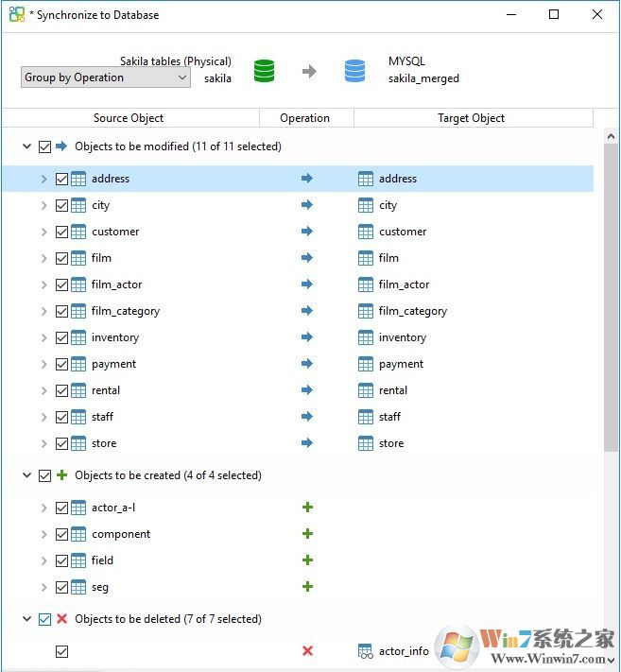
Task: Click the green plus for field row
Action: click(x=307, y=560)
